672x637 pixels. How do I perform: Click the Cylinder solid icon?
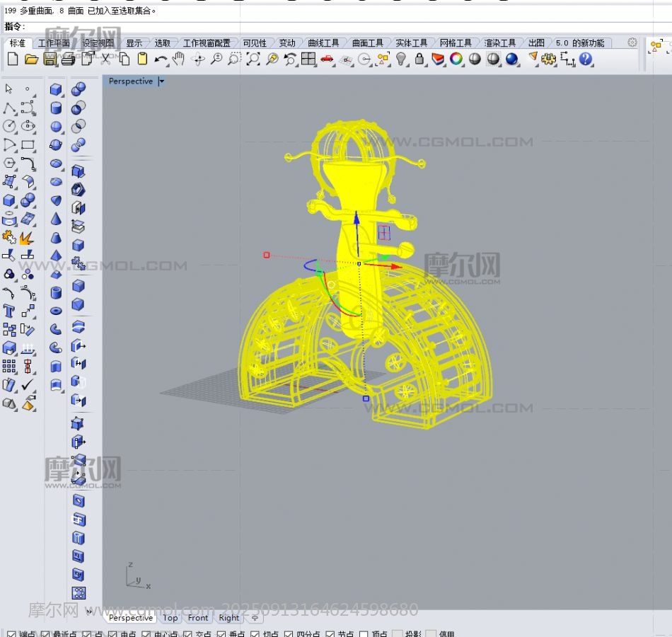click(56, 108)
